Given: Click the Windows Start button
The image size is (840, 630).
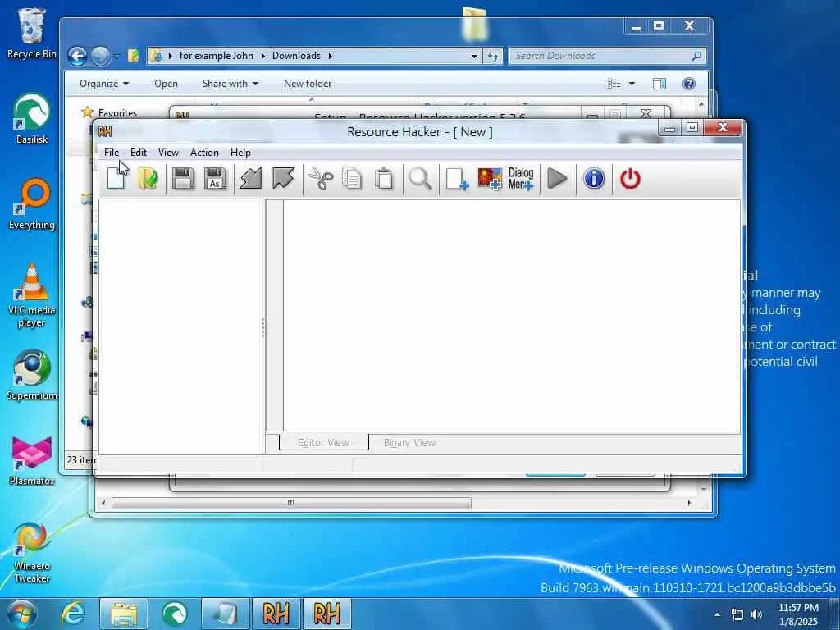Looking at the screenshot, I should 22,614.
